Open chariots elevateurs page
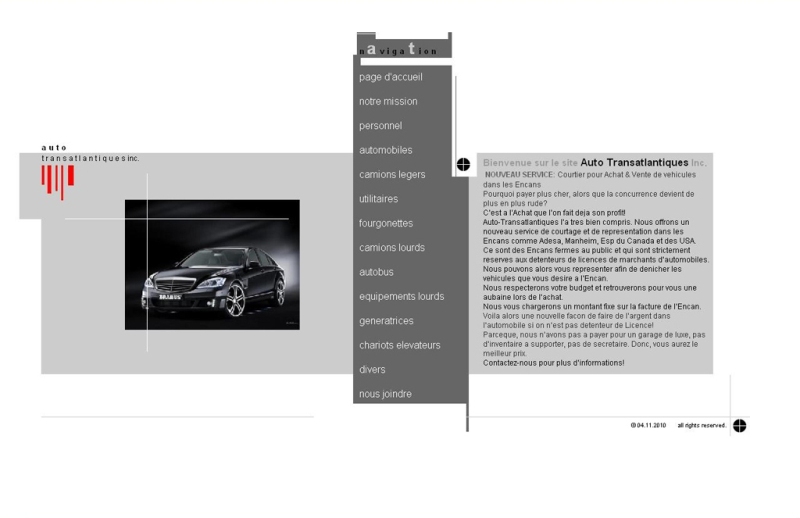800x518 pixels. [399, 345]
